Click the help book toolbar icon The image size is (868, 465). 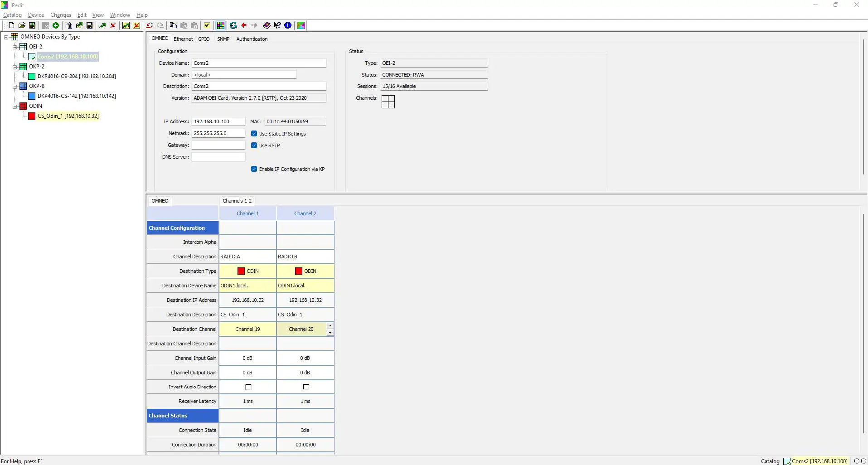(x=267, y=25)
